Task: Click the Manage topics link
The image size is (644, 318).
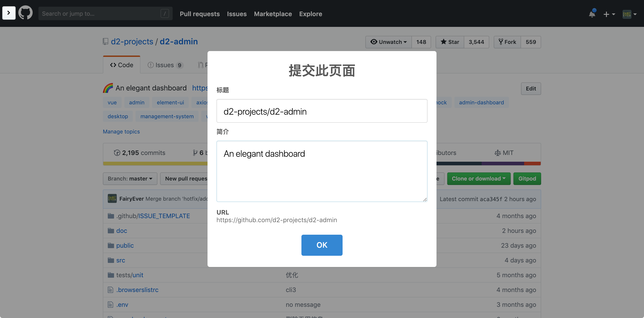Action: pos(121,131)
